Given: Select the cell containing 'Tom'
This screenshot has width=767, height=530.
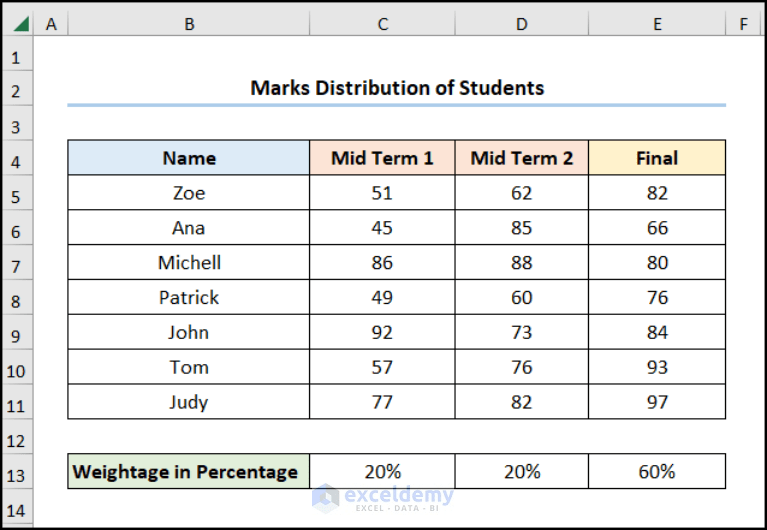Looking at the screenshot, I should 189,367.
